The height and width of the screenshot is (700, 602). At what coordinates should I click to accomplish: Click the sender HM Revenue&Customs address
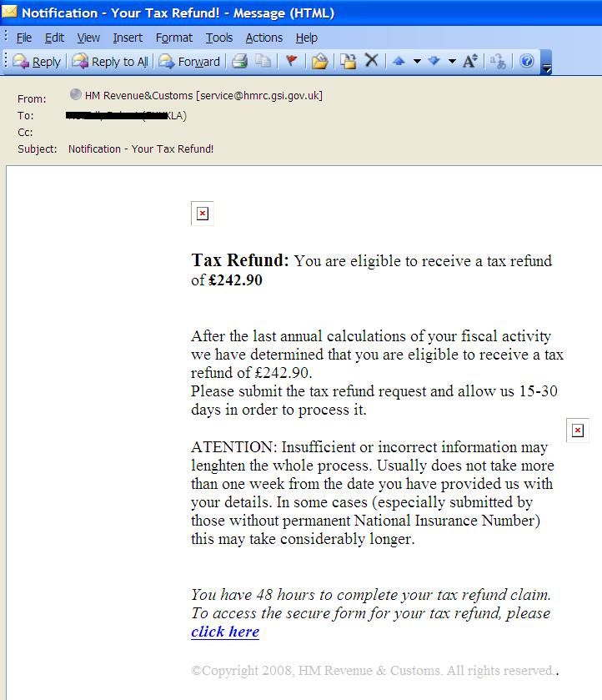(203, 96)
